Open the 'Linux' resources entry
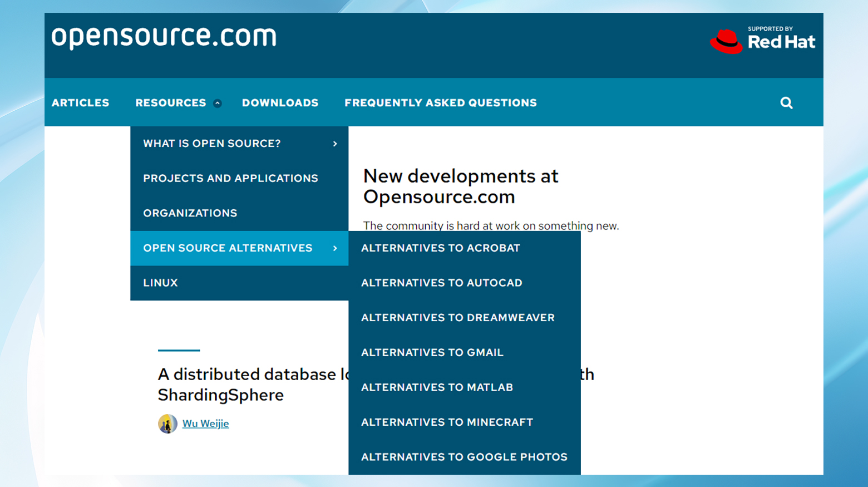This screenshot has height=487, width=868. tap(160, 283)
